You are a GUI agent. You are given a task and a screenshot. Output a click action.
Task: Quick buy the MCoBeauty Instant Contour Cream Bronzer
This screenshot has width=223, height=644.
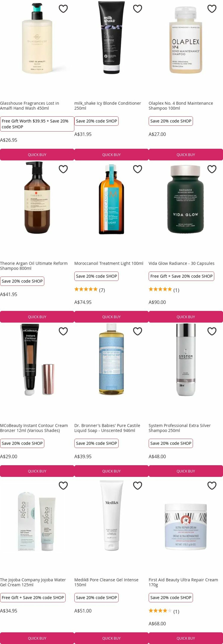(37, 471)
